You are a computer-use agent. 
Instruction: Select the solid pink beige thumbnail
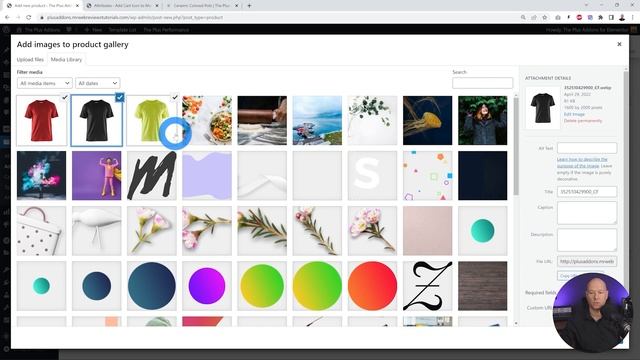427,231
